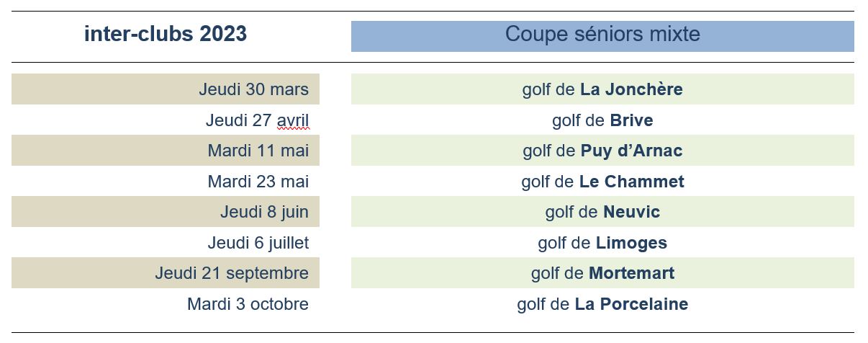Click the bold word 'Brive'
868x343 pixels.
pyautogui.click(x=632, y=120)
